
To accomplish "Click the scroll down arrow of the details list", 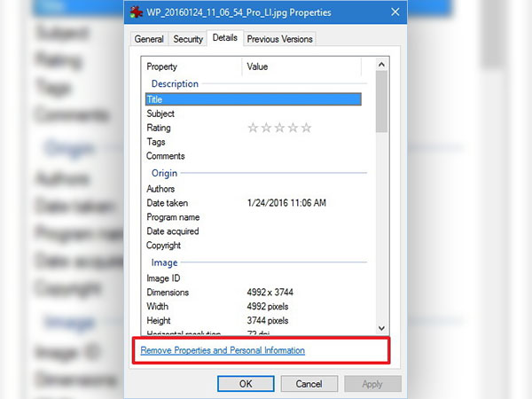I will click(x=381, y=327).
